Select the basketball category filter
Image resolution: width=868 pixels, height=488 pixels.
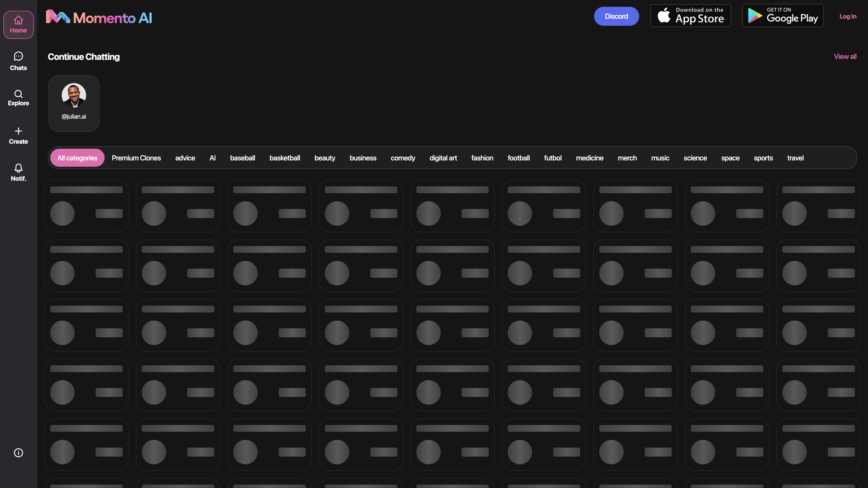click(x=284, y=157)
